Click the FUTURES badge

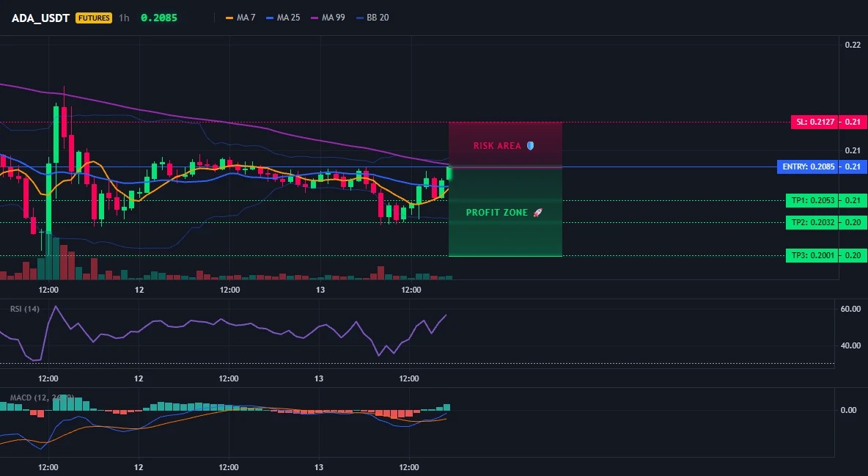94,18
